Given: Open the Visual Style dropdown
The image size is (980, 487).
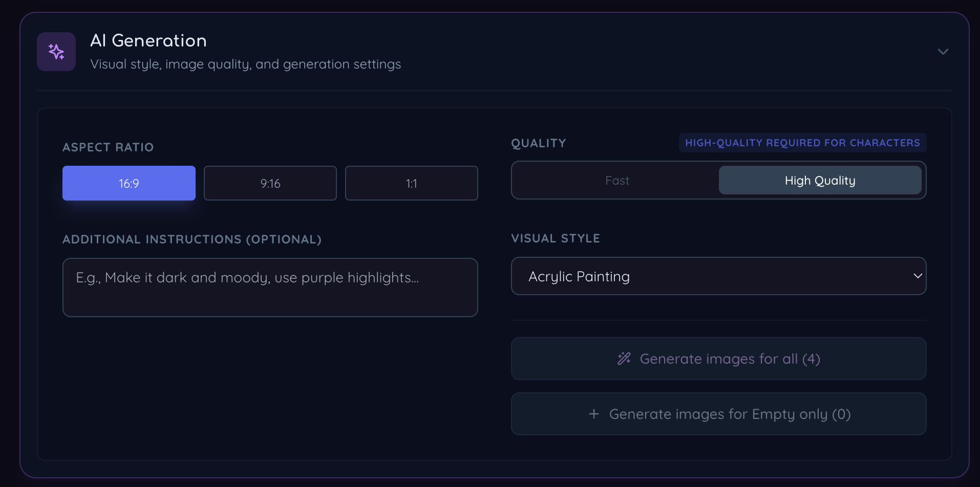Looking at the screenshot, I should tap(719, 276).
